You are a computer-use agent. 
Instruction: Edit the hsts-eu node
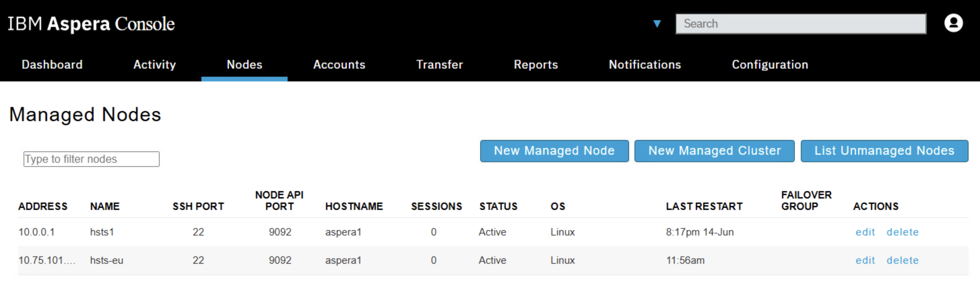point(865,260)
